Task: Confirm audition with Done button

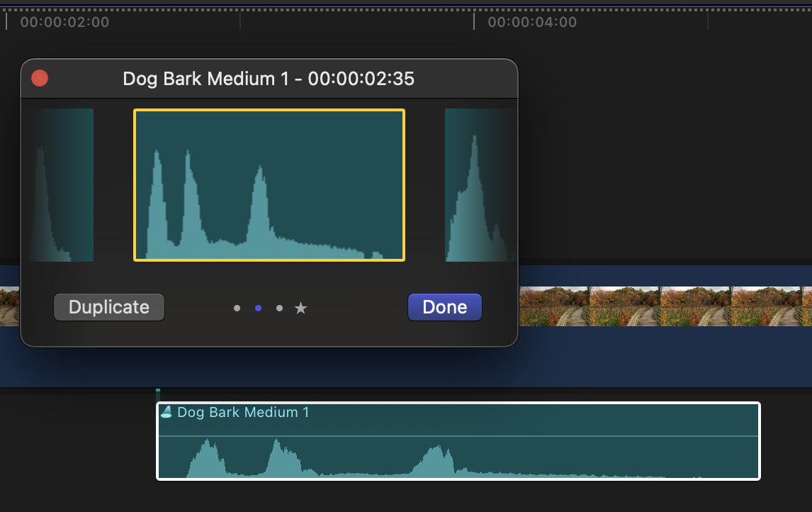Action: coord(444,307)
